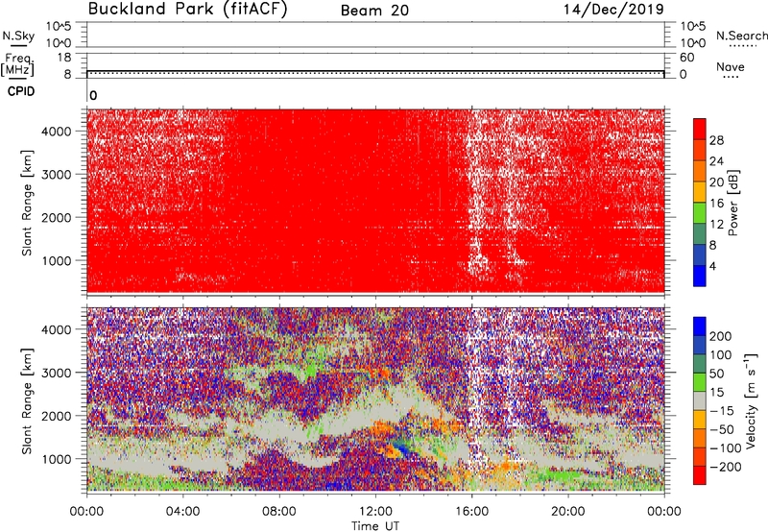Click the yellow 16–20 dB power swatch

pos(700,191)
